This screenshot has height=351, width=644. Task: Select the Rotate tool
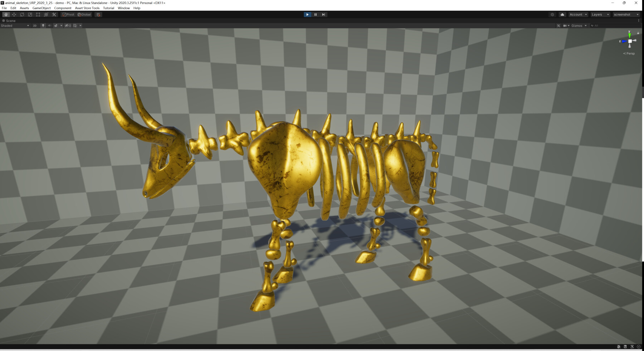pyautogui.click(x=22, y=14)
